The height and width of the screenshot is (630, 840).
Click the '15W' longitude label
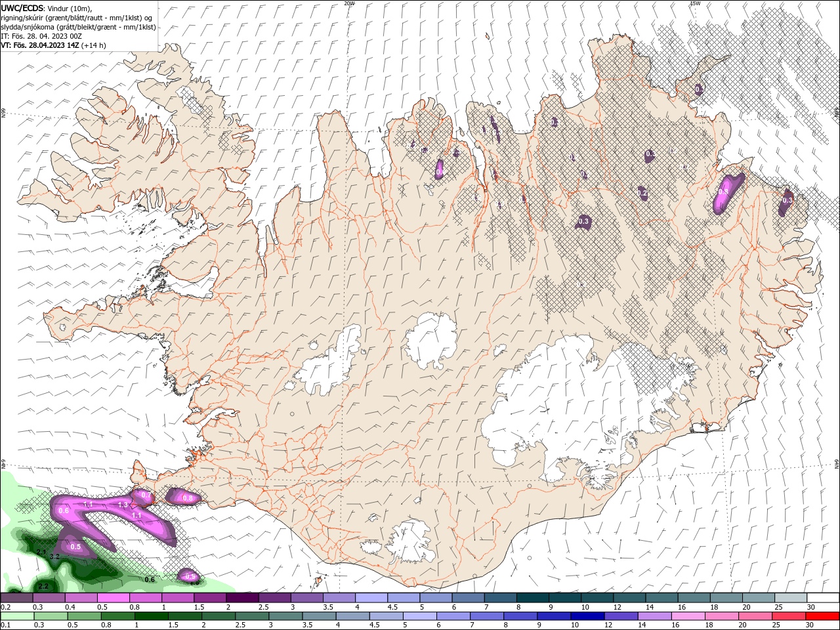tap(695, 3)
